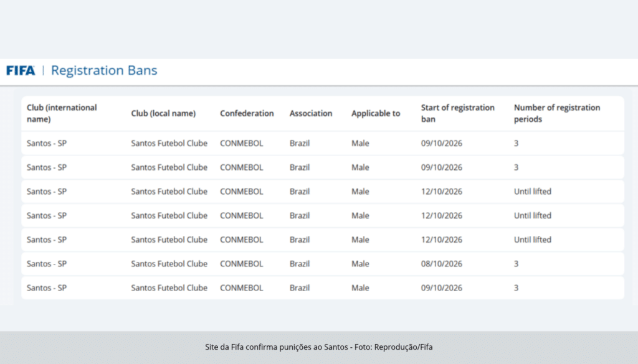Click the Club (local name) column header

point(163,113)
